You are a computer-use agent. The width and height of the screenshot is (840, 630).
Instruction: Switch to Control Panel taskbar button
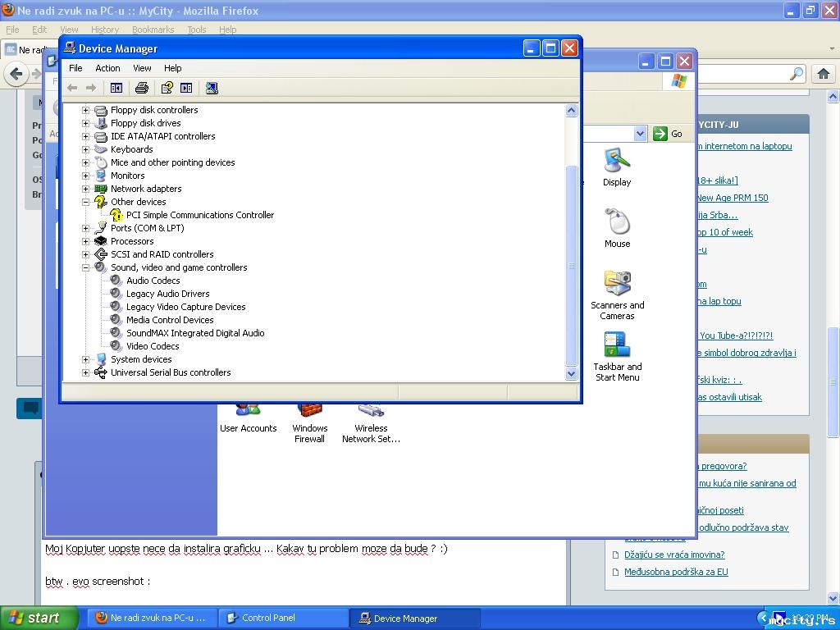tap(284, 618)
